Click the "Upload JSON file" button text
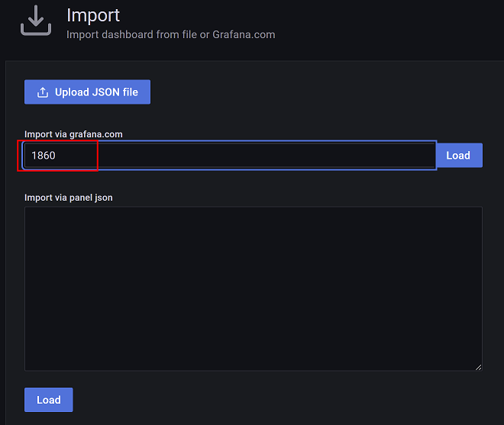 click(96, 92)
